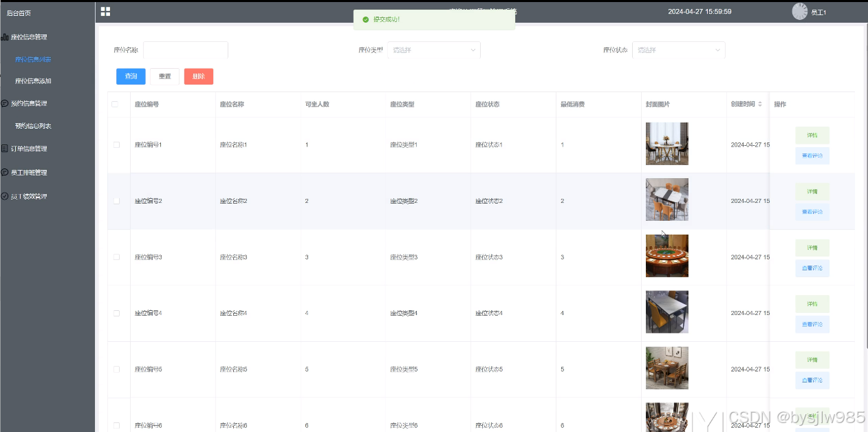The width and height of the screenshot is (868, 432).
Task: Select 预约信息列表 submenu item
Action: point(33,127)
